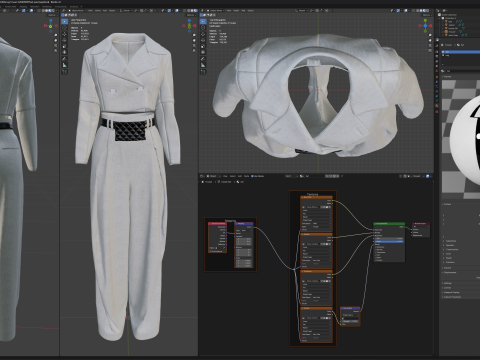This screenshot has width=480, height=360.
Task: Select the Rotate tool in top-view jacket viewport
Action: [x=203, y=40]
